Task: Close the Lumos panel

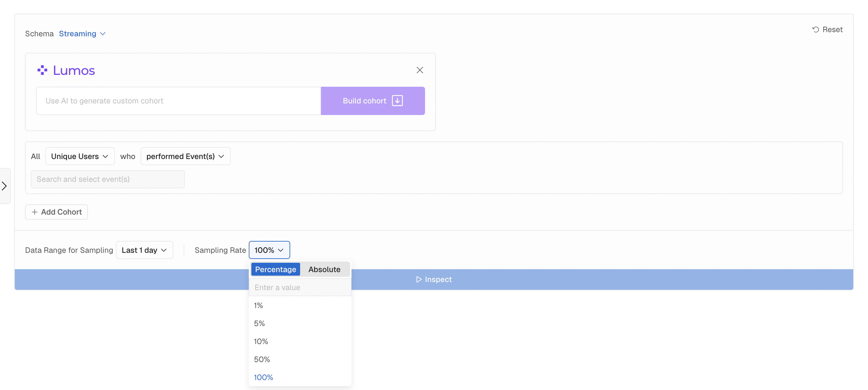Action: 420,70
